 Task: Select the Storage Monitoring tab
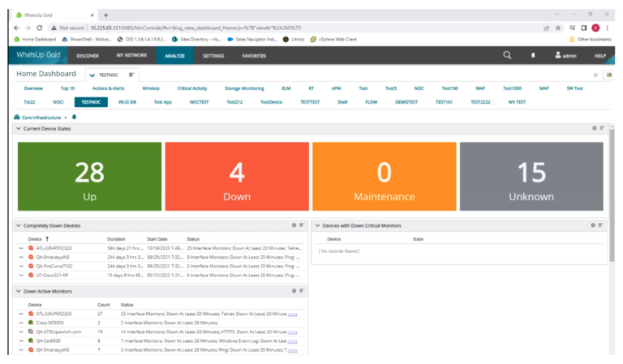(x=244, y=88)
